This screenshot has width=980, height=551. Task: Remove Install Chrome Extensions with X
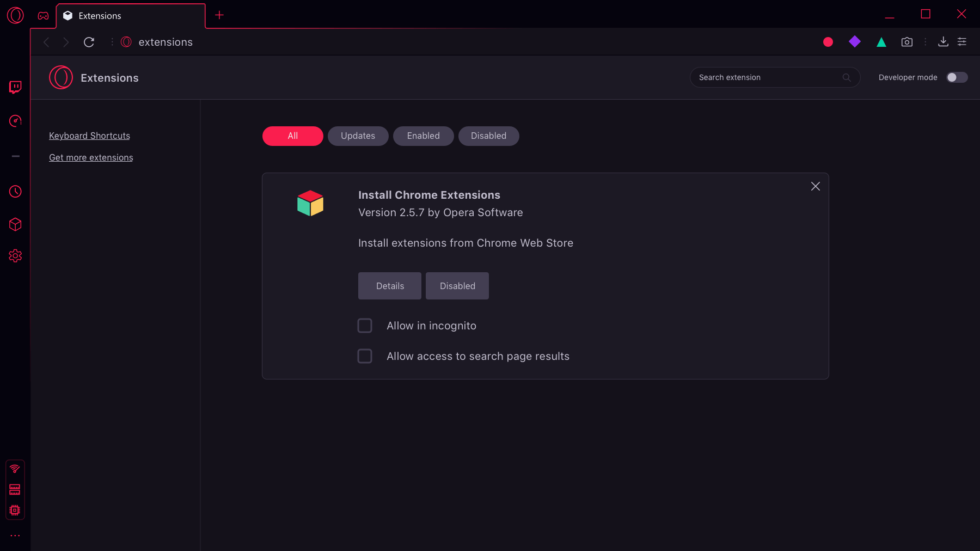[x=815, y=186]
